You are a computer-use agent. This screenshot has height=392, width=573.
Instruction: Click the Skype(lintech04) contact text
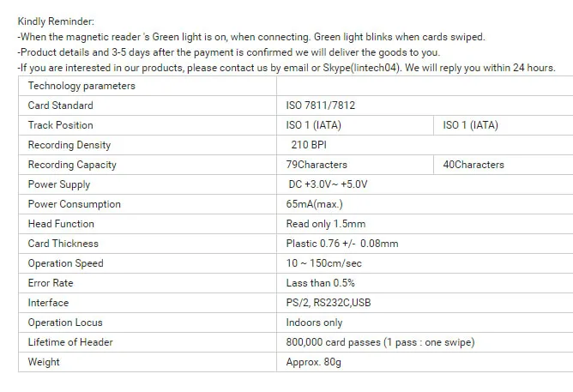pos(361,68)
